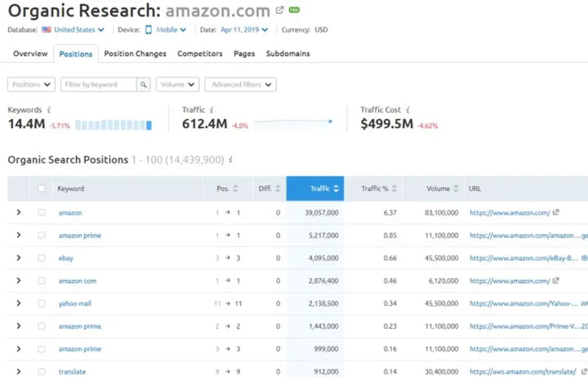
Task: Check the box for ebay row
Action: click(42, 258)
